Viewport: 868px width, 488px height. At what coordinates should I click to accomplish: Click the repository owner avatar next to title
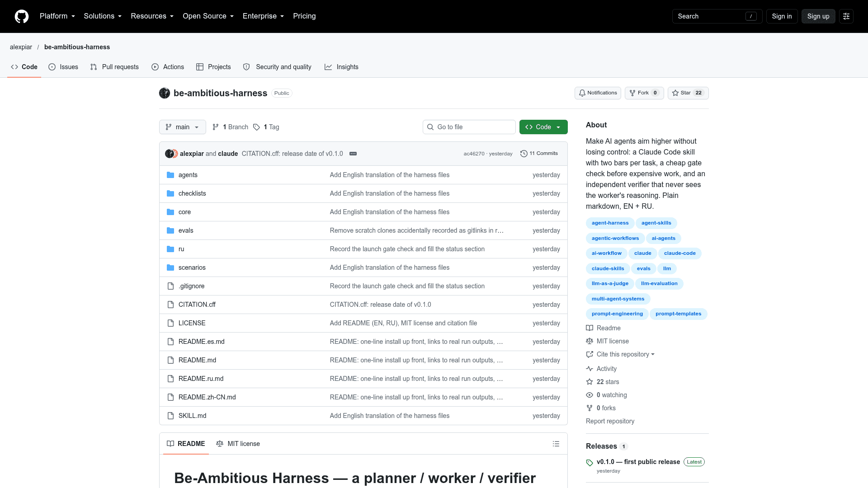pos(165,93)
